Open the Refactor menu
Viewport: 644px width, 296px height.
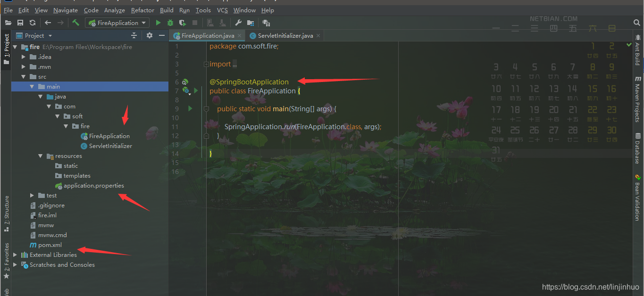[142, 10]
